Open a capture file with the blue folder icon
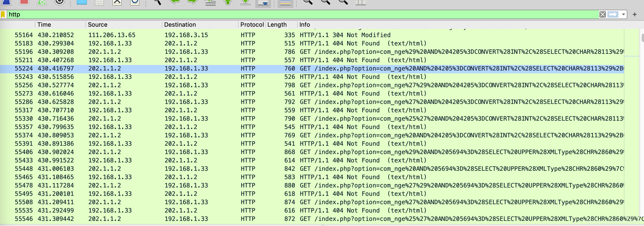Viewport: 644px width, 226px height. tap(82, 2)
